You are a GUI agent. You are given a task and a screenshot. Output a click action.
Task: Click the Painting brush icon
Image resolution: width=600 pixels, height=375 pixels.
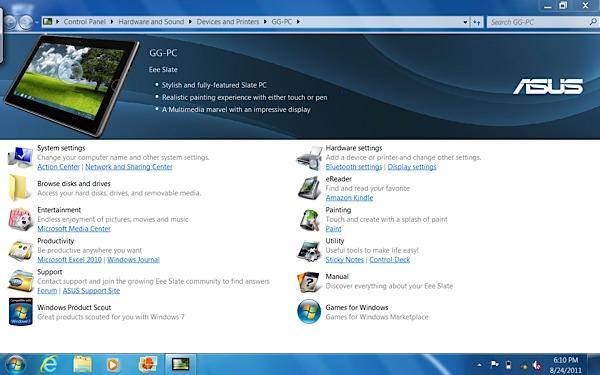309,220
